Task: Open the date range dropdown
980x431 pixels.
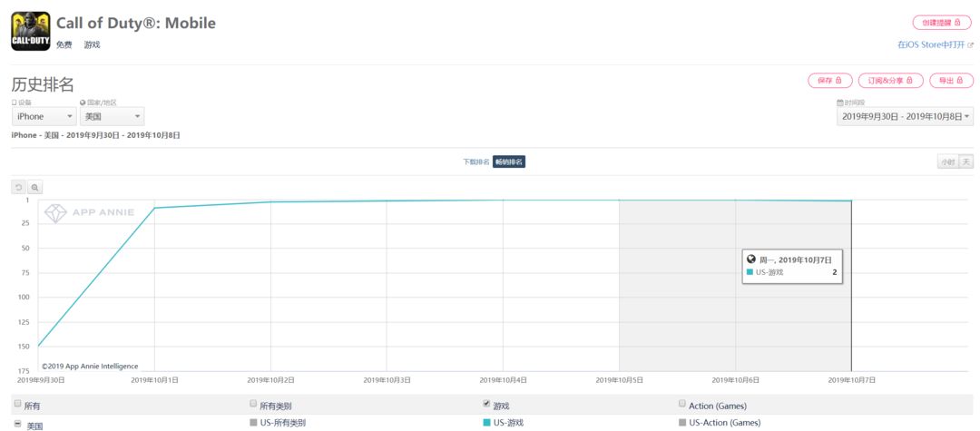Action: pos(905,116)
